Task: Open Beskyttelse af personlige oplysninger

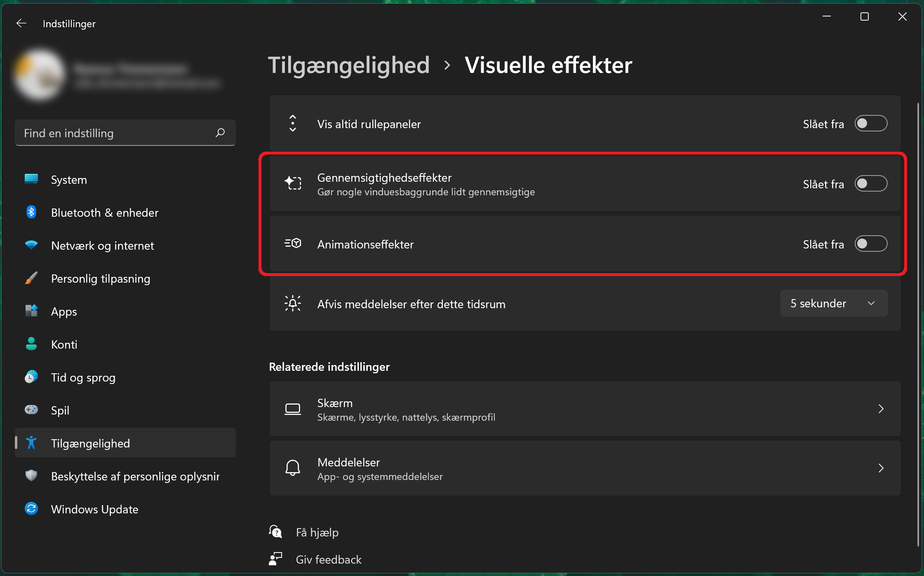Action: click(125, 476)
